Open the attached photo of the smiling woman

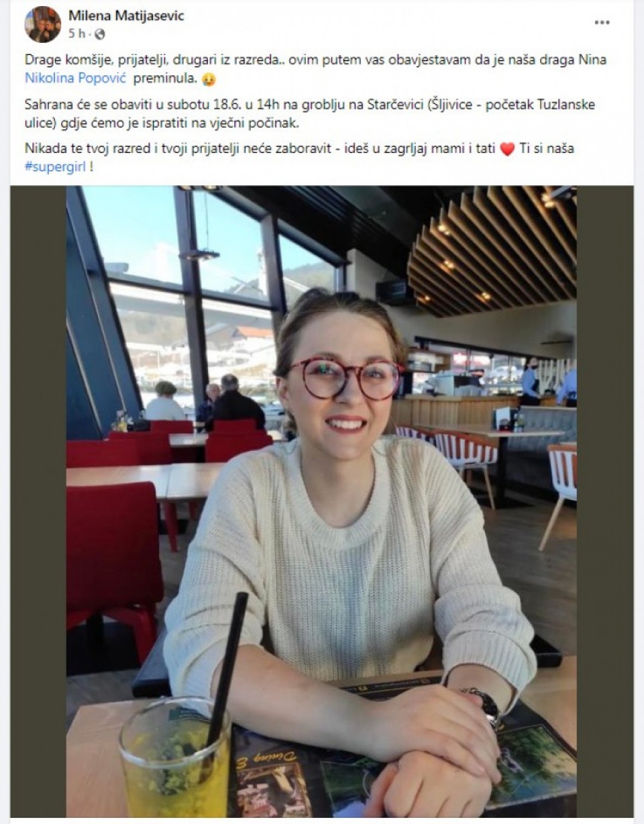(321, 501)
